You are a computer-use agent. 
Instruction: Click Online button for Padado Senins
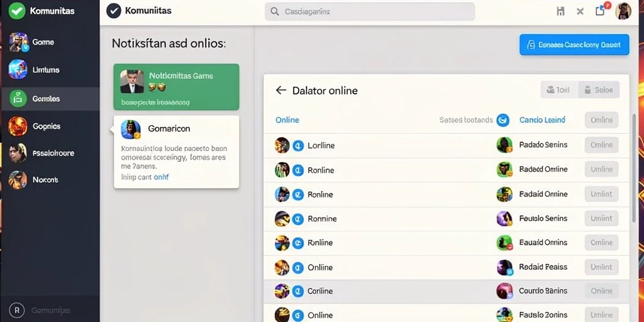[602, 145]
